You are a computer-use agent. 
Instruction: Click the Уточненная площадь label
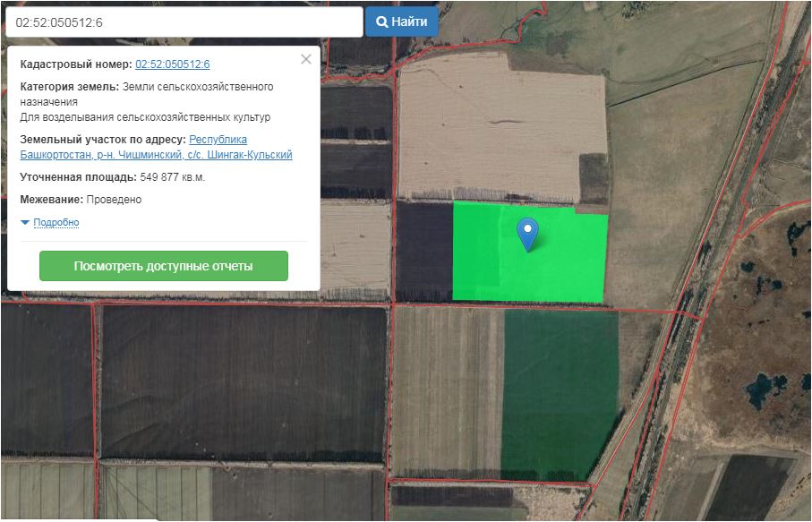pos(78,177)
